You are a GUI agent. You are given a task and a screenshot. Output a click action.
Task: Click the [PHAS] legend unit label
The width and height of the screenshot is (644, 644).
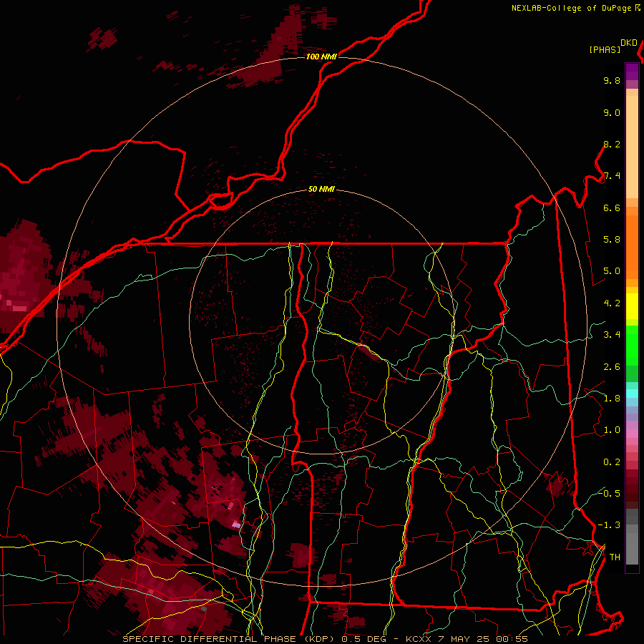pyautogui.click(x=605, y=49)
